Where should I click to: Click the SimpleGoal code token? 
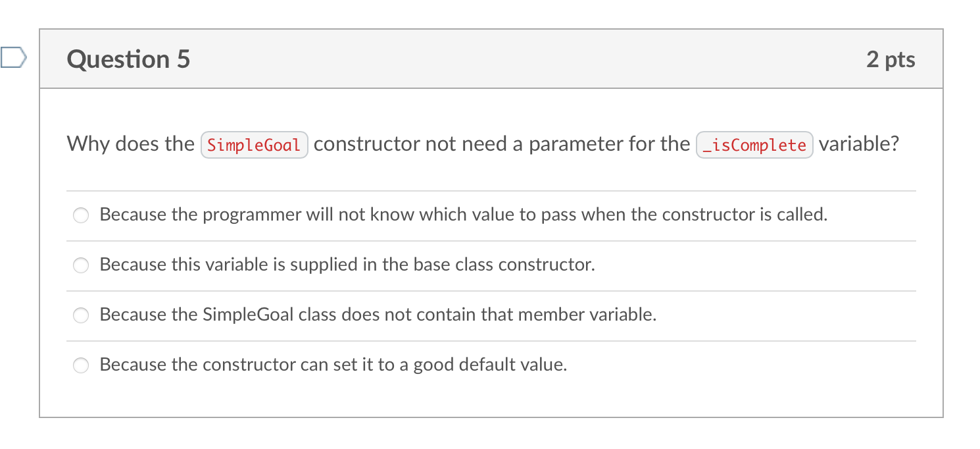click(254, 144)
